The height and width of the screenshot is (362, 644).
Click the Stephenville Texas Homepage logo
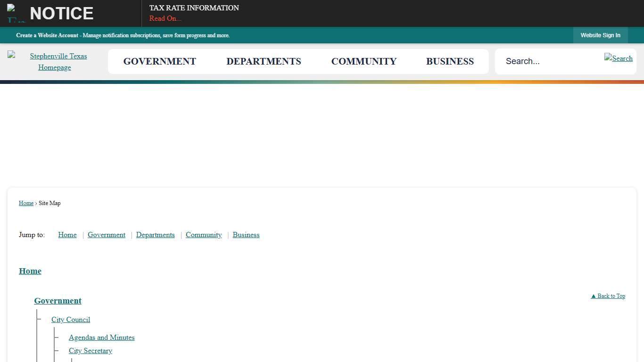pos(55,62)
